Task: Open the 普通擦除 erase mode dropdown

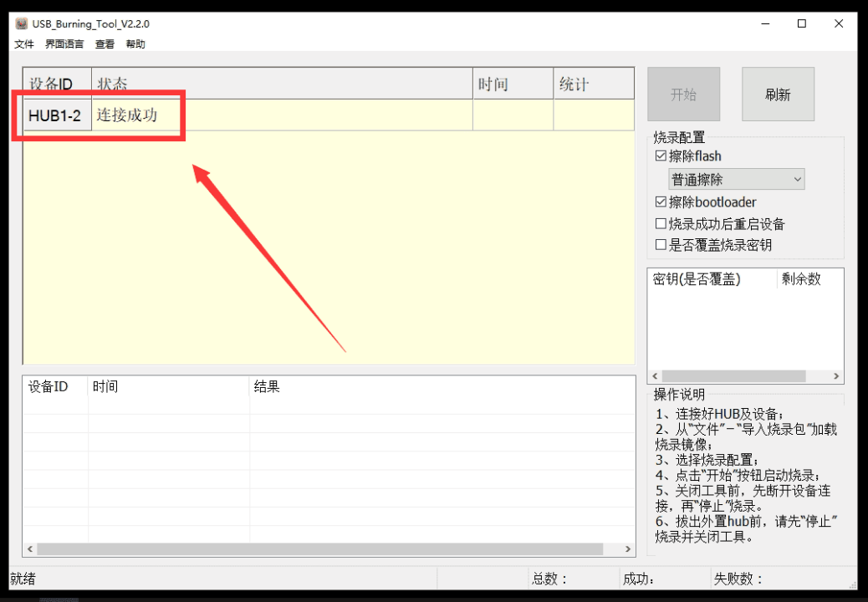Action: click(736, 179)
